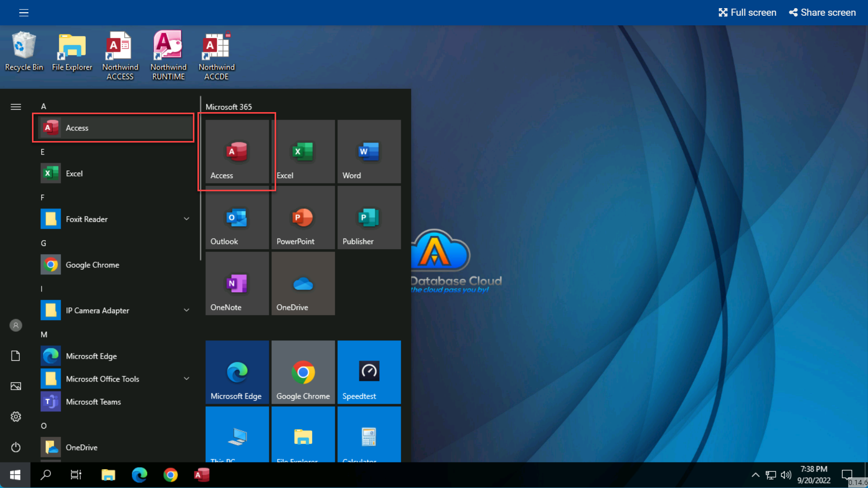Click the Share screen button
868x488 pixels.
[822, 13]
